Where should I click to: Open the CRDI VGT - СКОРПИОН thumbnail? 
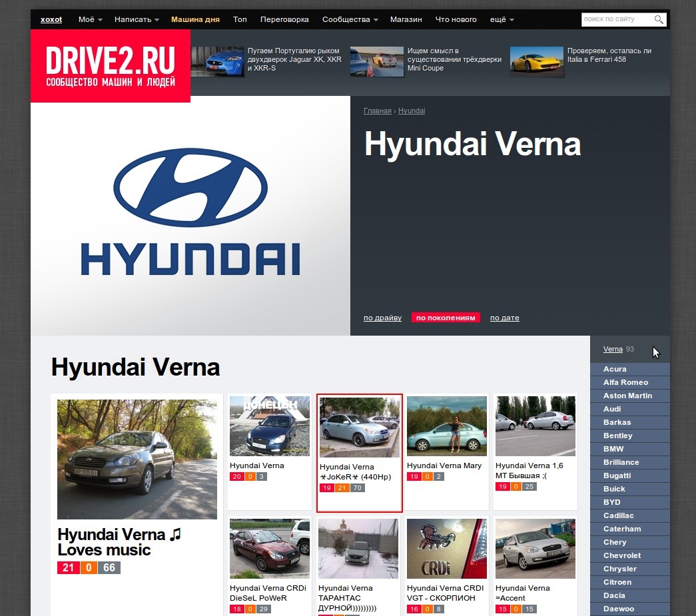coord(446,549)
